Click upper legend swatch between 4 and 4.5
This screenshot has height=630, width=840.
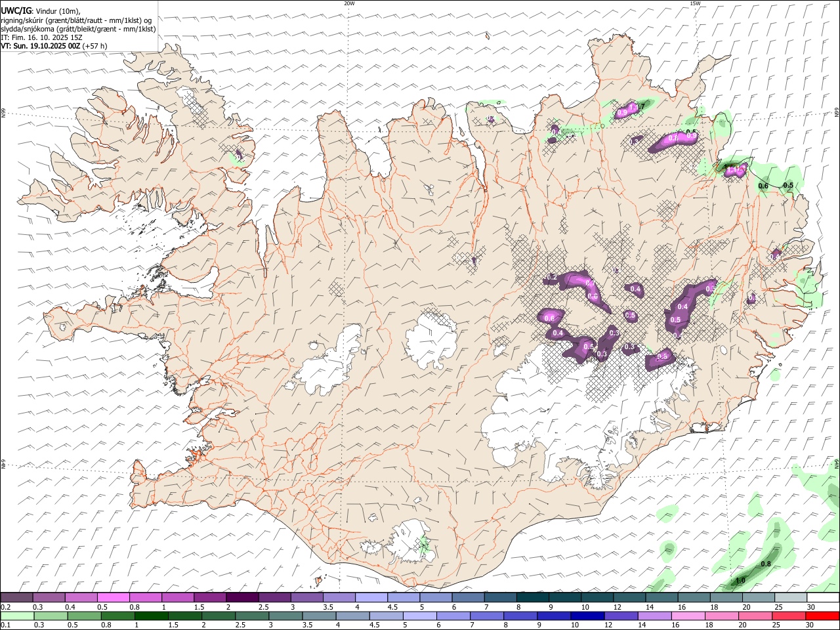pyautogui.click(x=371, y=597)
